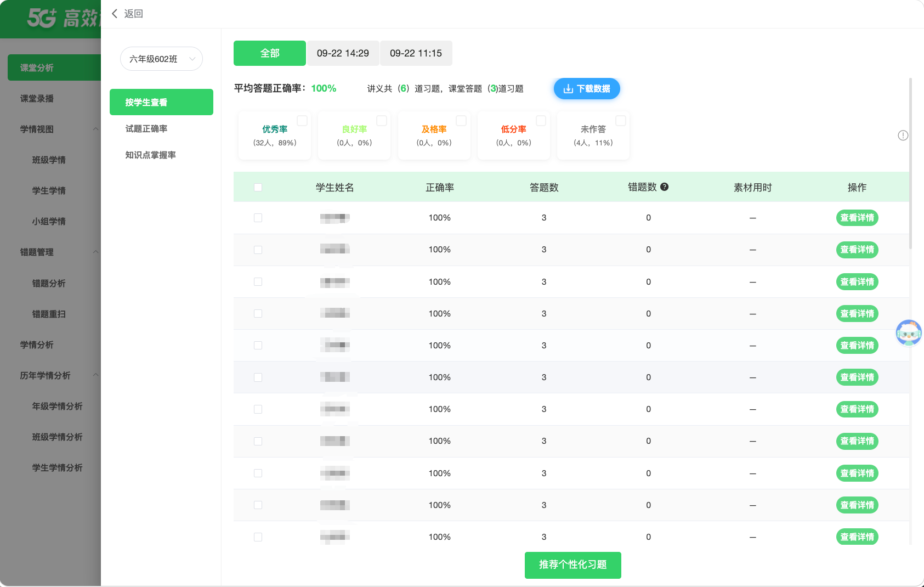Collapse the 学情视图 sidebar section
Screen dimensions: 924x587
coord(95,129)
